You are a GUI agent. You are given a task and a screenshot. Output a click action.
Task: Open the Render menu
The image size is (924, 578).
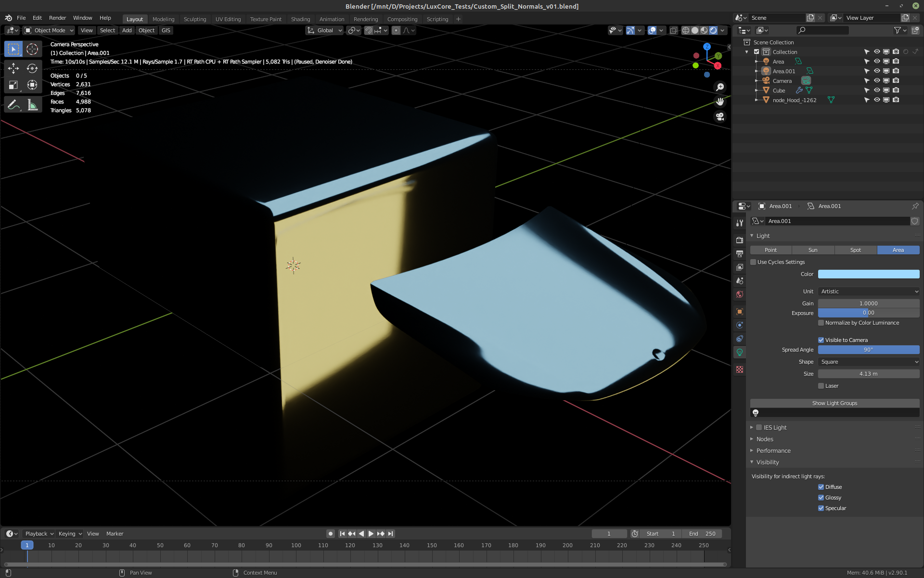pyautogui.click(x=57, y=18)
